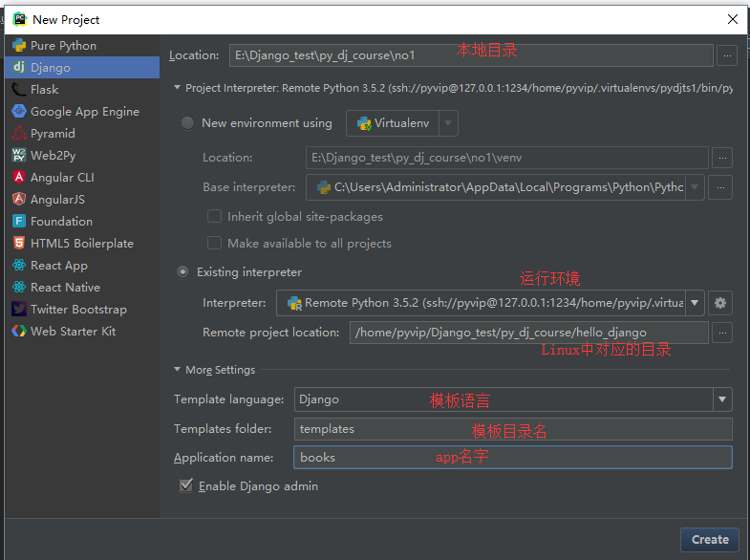Viewport: 750px width, 560px height.
Task: Select Angular CLI project type
Action: [x=82, y=178]
